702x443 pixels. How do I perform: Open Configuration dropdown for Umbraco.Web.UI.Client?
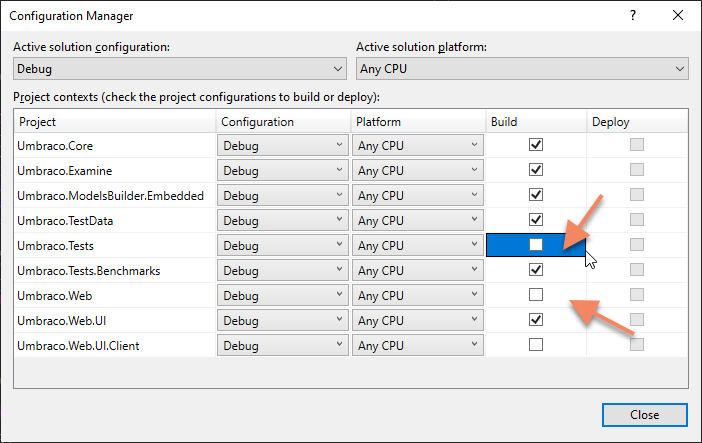(283, 345)
